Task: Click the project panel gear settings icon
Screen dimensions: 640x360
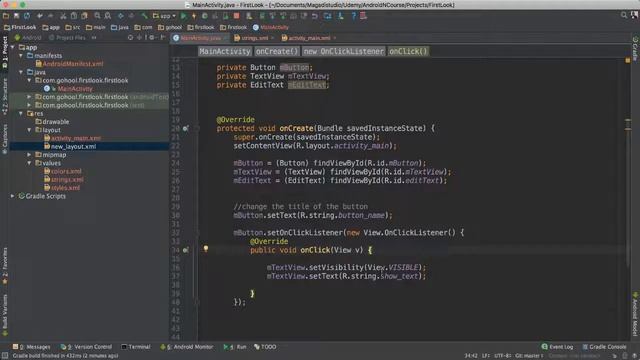Action: tap(152, 38)
